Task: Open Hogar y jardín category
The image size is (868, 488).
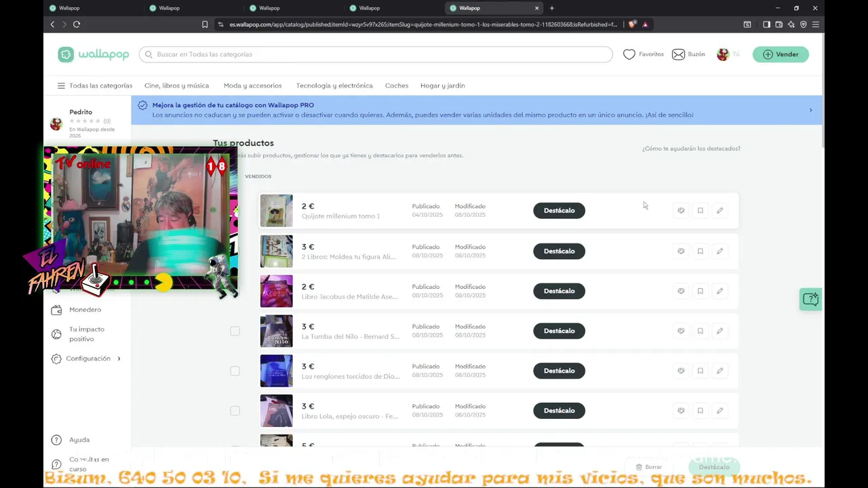Action: 442,86
